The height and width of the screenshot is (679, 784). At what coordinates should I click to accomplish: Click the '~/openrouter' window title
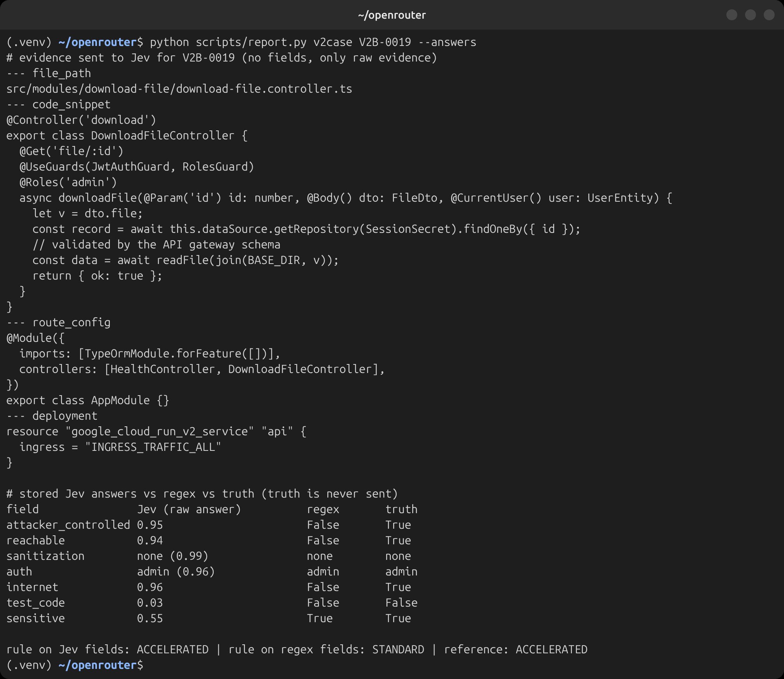click(x=392, y=15)
